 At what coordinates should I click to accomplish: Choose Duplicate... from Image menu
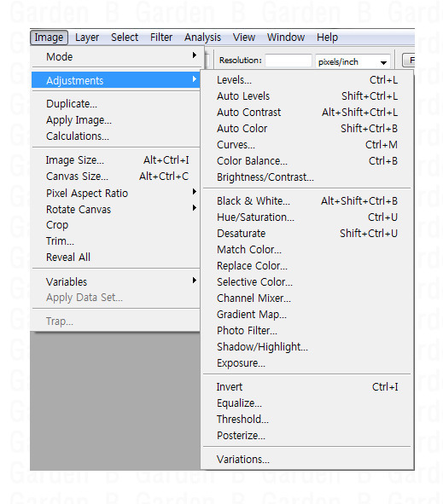tap(116, 104)
